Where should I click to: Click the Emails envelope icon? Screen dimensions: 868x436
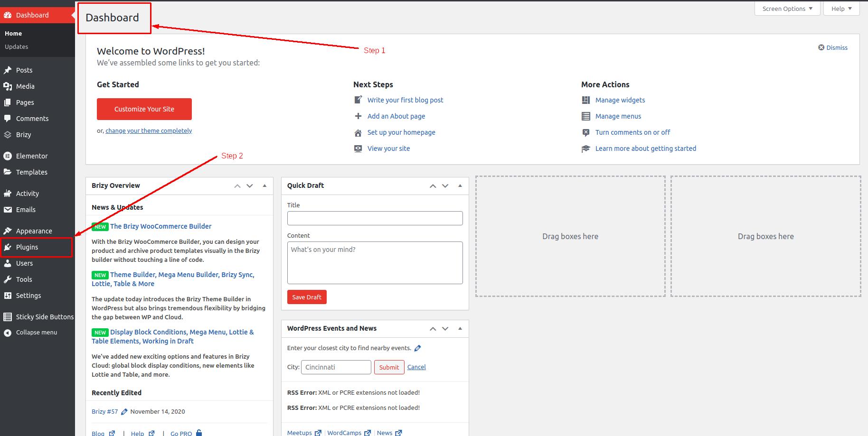coord(8,210)
